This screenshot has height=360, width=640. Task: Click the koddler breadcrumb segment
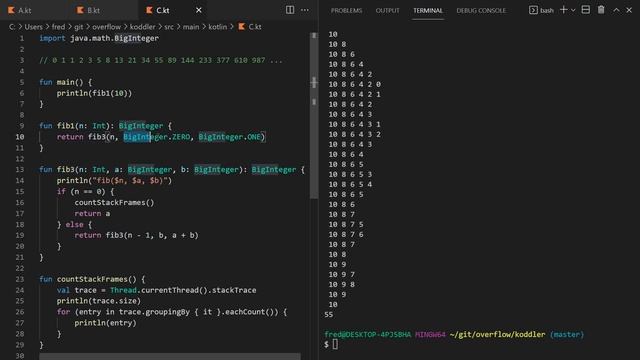coord(142,27)
